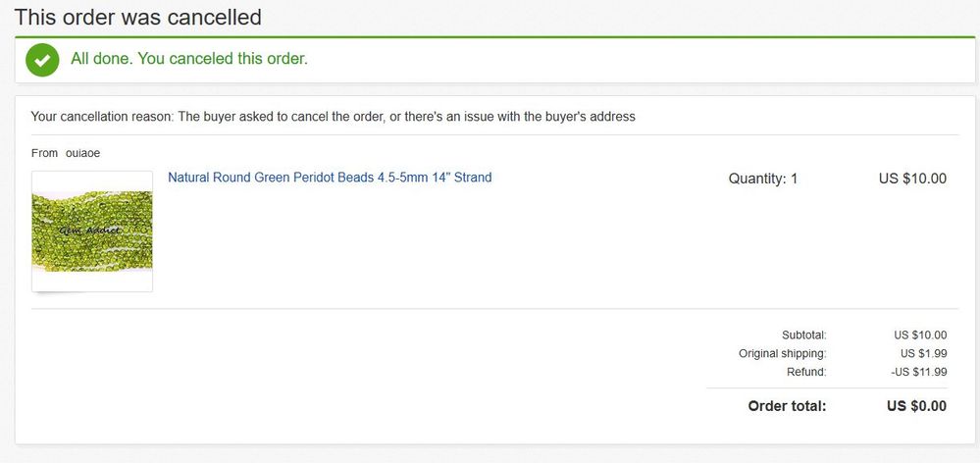Click seller name ouiaoe
The image size is (980, 463).
[82, 153]
